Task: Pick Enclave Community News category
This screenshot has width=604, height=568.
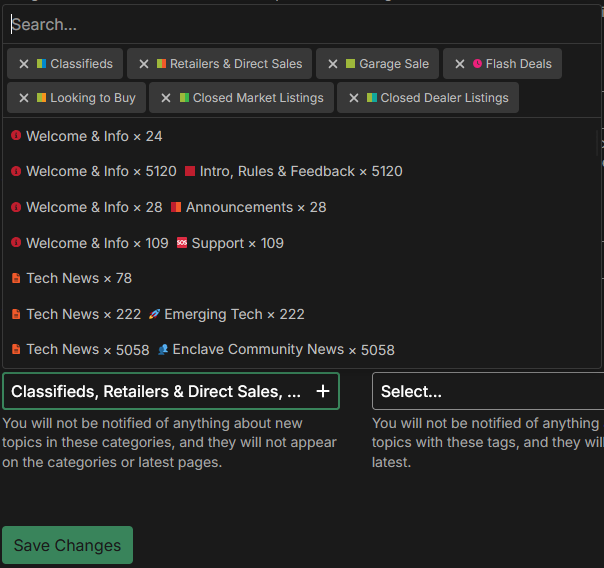Action: tap(282, 350)
